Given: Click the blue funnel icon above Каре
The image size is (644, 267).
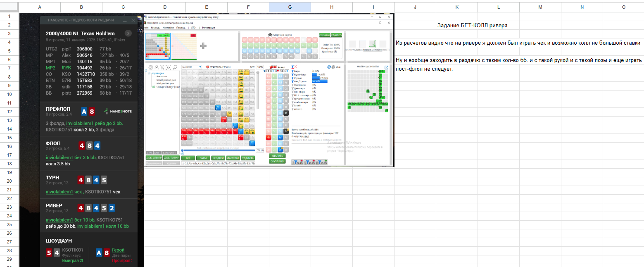Looking at the screenshot, I should click(x=292, y=67).
